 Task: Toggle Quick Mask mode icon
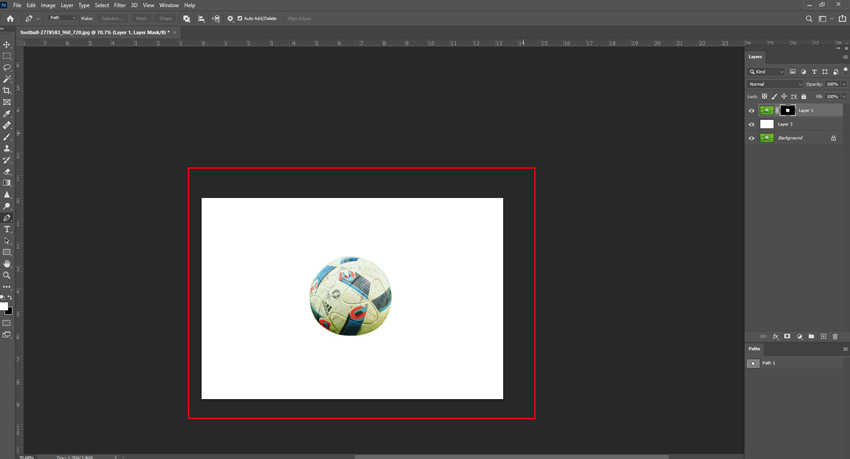tap(7, 323)
